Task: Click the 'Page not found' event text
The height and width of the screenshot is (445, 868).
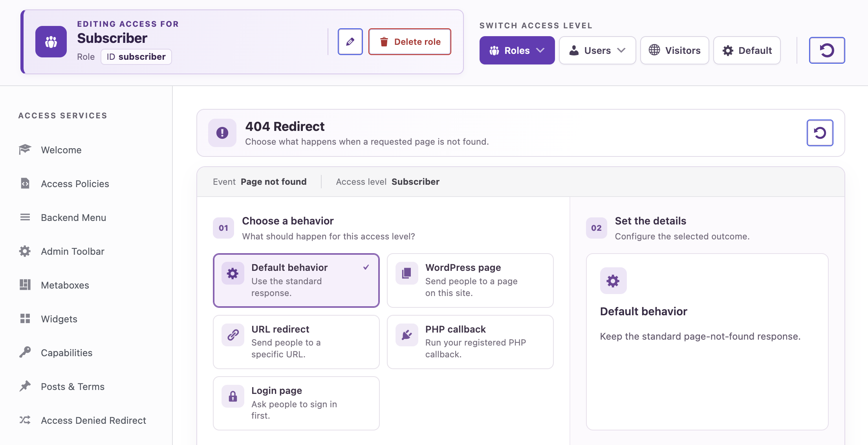Action: point(273,182)
